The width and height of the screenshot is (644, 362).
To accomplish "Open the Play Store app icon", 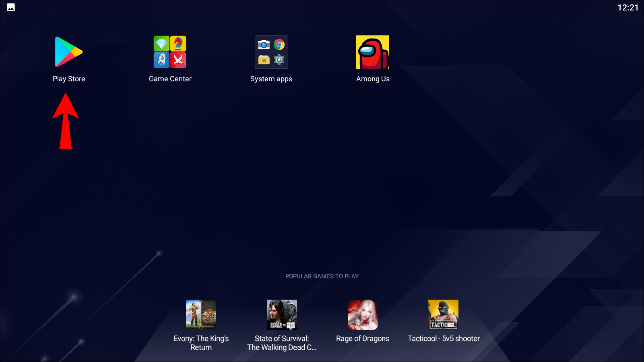I will [69, 52].
